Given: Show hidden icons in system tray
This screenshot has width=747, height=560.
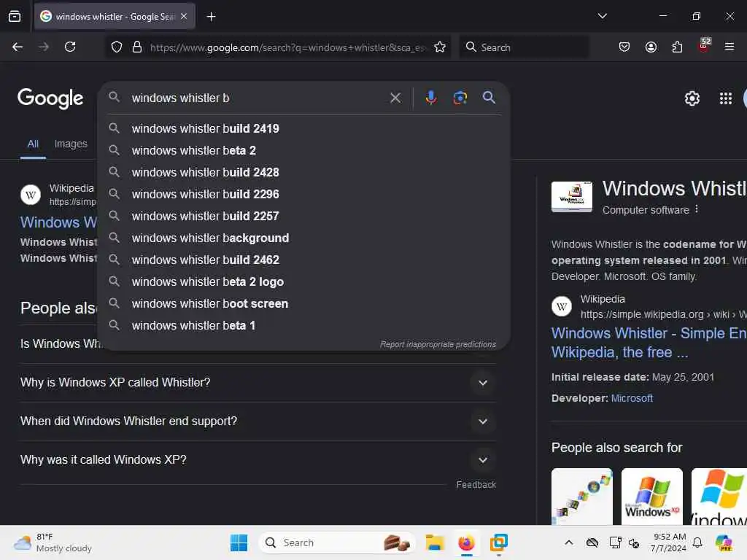Looking at the screenshot, I should click(x=569, y=542).
